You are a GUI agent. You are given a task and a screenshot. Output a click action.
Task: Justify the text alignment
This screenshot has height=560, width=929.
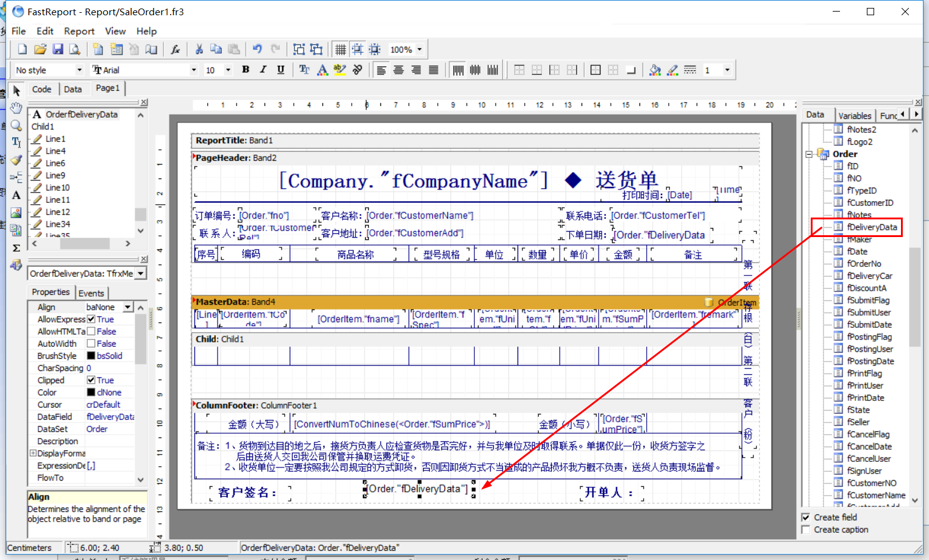[x=433, y=70]
